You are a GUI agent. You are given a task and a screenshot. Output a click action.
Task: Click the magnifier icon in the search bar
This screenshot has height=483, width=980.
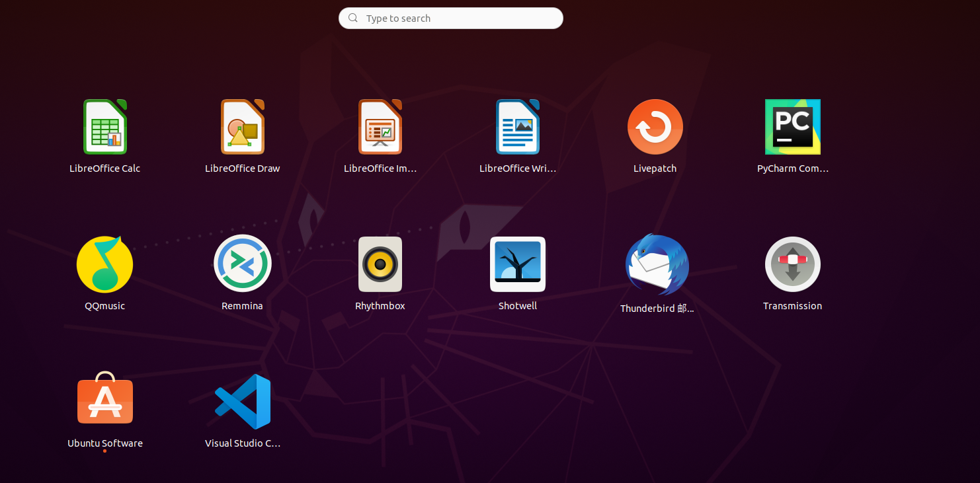[352, 18]
